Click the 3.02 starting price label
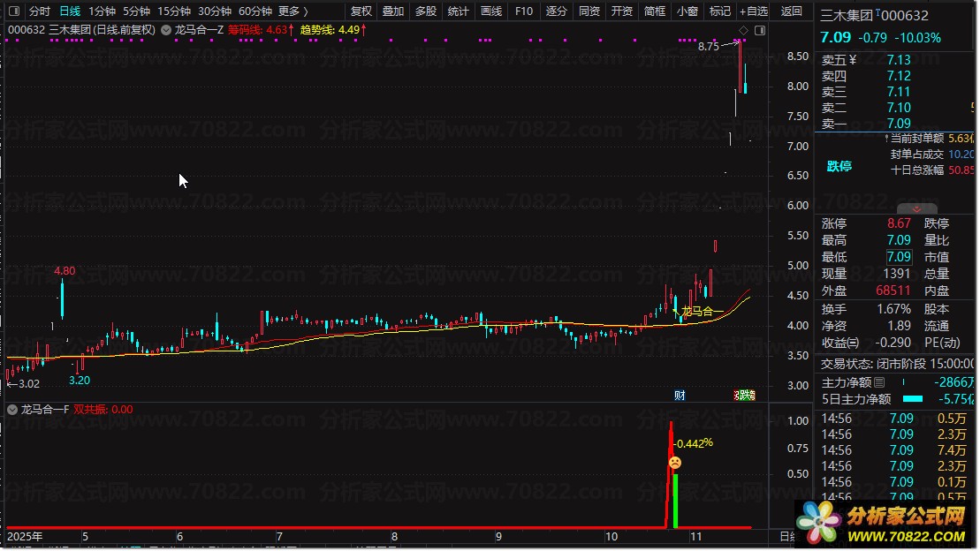The image size is (980, 551). point(29,384)
